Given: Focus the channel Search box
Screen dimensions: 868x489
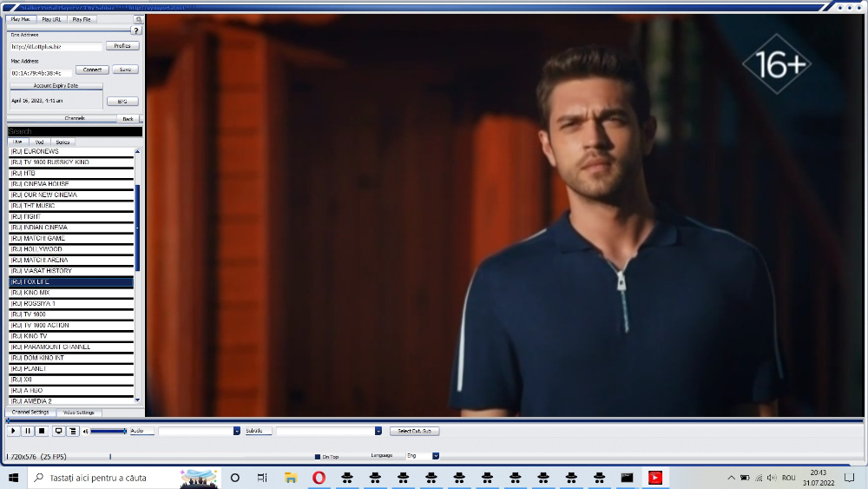Looking at the screenshot, I should coord(75,132).
